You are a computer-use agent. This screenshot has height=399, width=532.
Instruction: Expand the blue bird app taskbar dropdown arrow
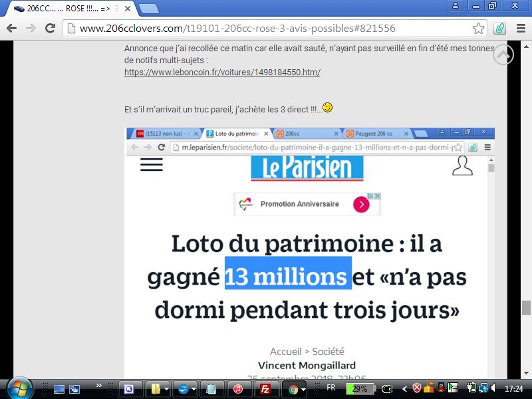click(x=194, y=389)
